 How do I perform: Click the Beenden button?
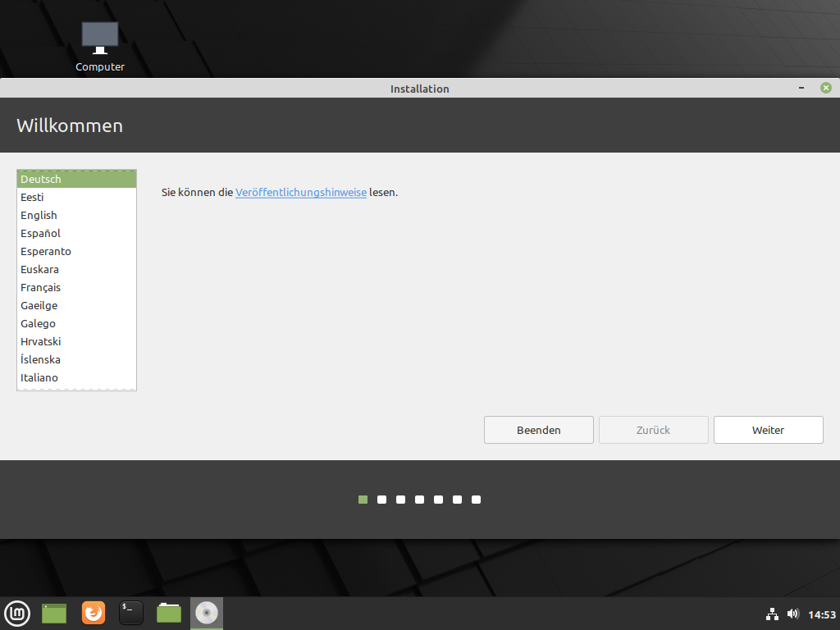click(538, 430)
